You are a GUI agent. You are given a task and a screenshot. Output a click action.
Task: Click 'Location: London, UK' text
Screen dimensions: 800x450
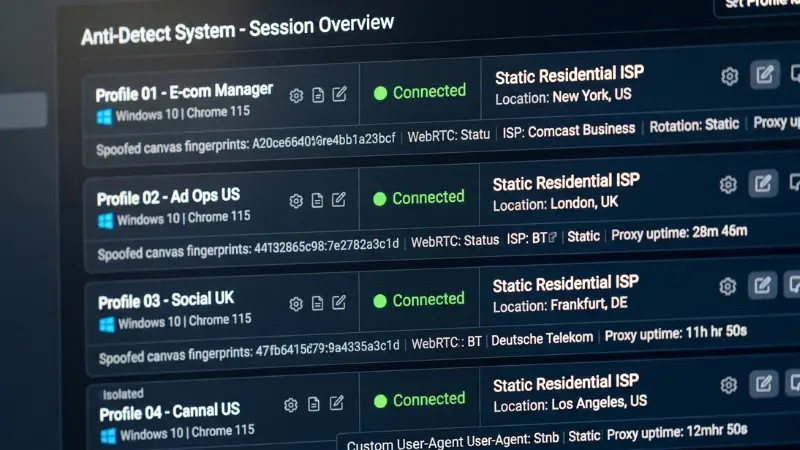tap(556, 204)
